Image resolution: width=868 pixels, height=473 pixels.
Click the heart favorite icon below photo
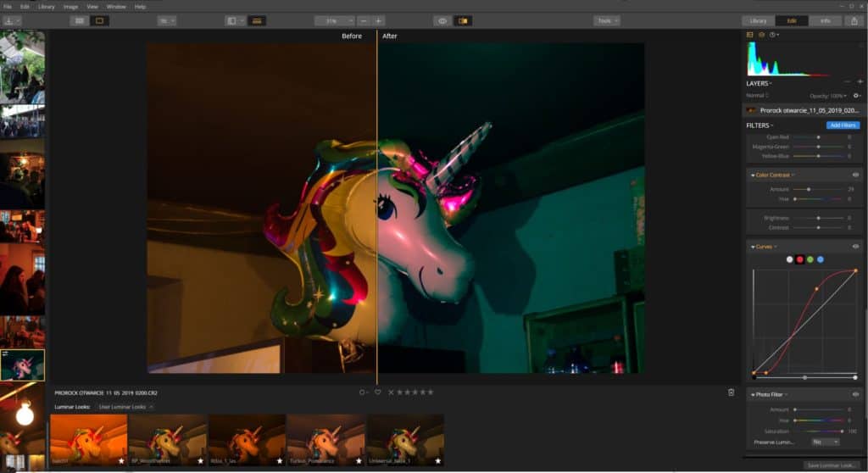coord(378,392)
